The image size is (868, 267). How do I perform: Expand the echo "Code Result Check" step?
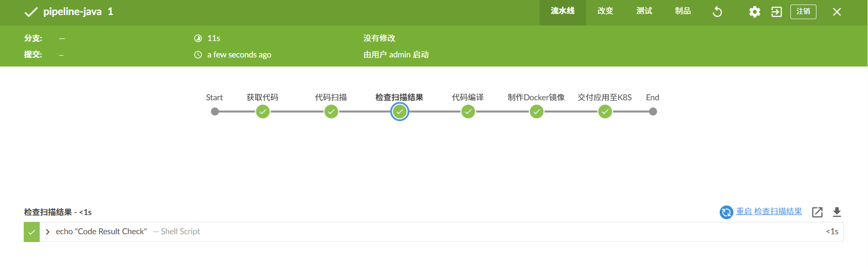point(47,232)
